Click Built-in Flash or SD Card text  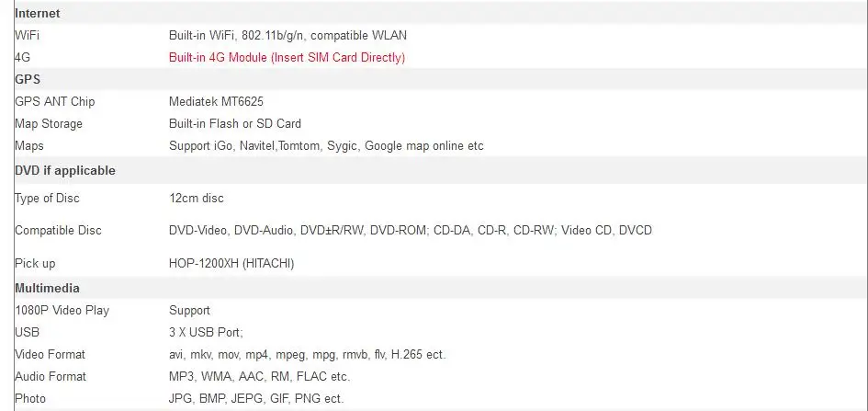[x=235, y=124]
